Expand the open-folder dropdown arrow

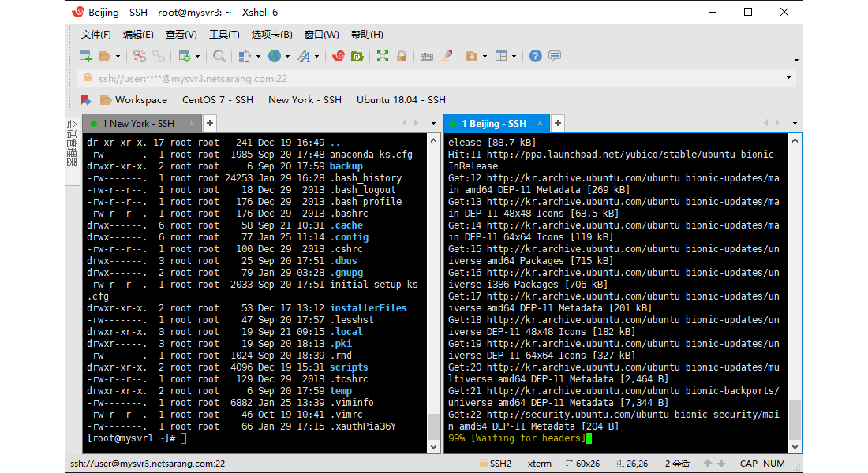pyautogui.click(x=118, y=56)
